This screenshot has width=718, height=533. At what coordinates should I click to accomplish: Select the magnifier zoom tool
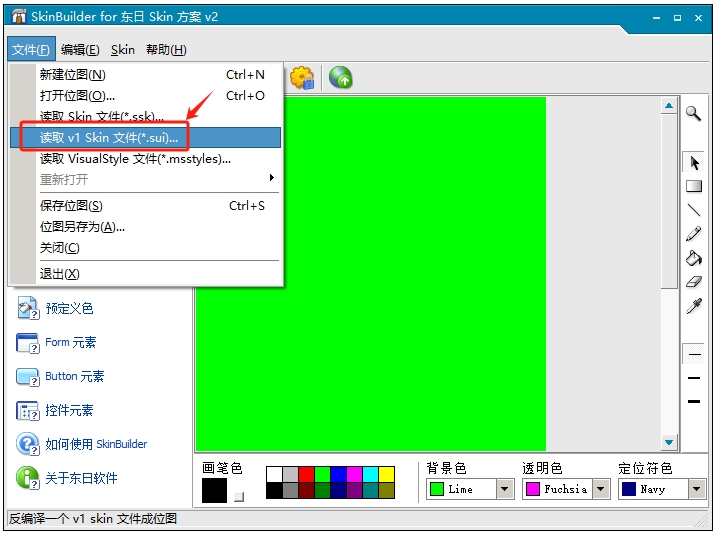pyautogui.click(x=693, y=114)
